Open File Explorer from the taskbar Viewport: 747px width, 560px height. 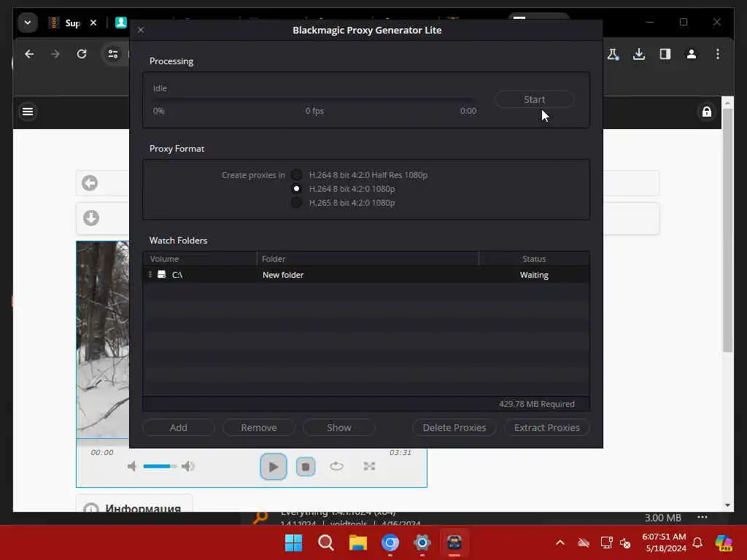click(x=357, y=542)
